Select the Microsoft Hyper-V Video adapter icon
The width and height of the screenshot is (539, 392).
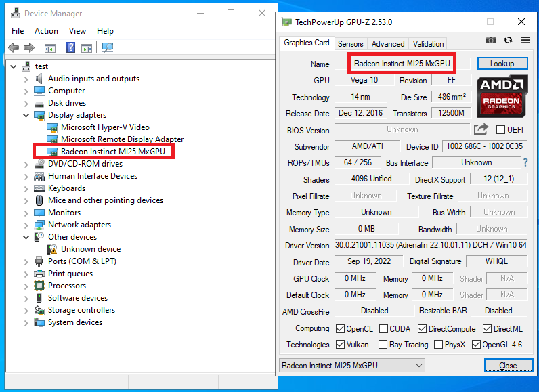pos(52,127)
